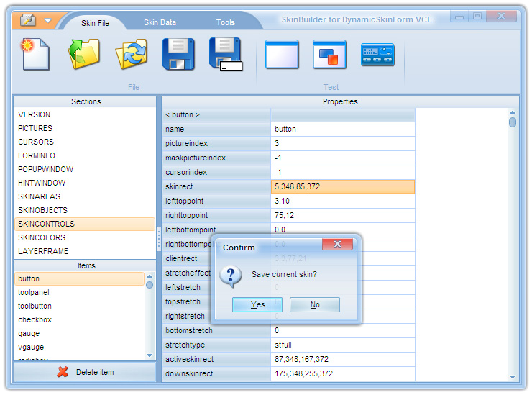532x395 pixels.
Task: Open skin file with green-arrow folder icon
Action: click(x=84, y=55)
